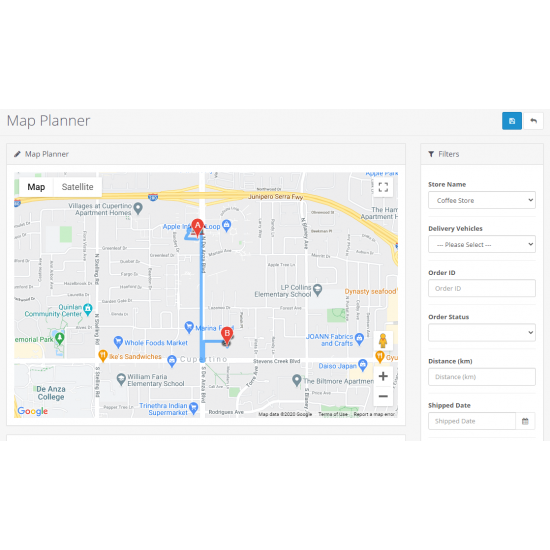
Task: Click the Memorial Park pin
Action: tap(60, 338)
